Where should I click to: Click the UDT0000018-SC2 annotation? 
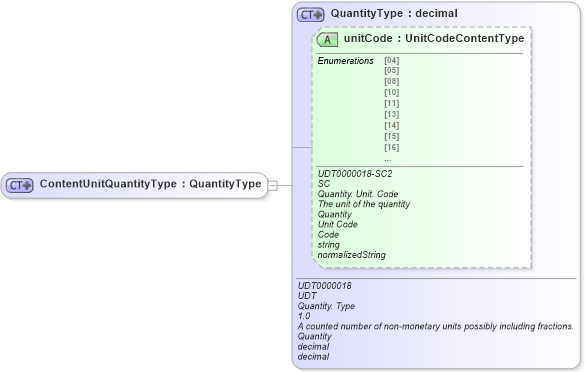[x=355, y=174]
